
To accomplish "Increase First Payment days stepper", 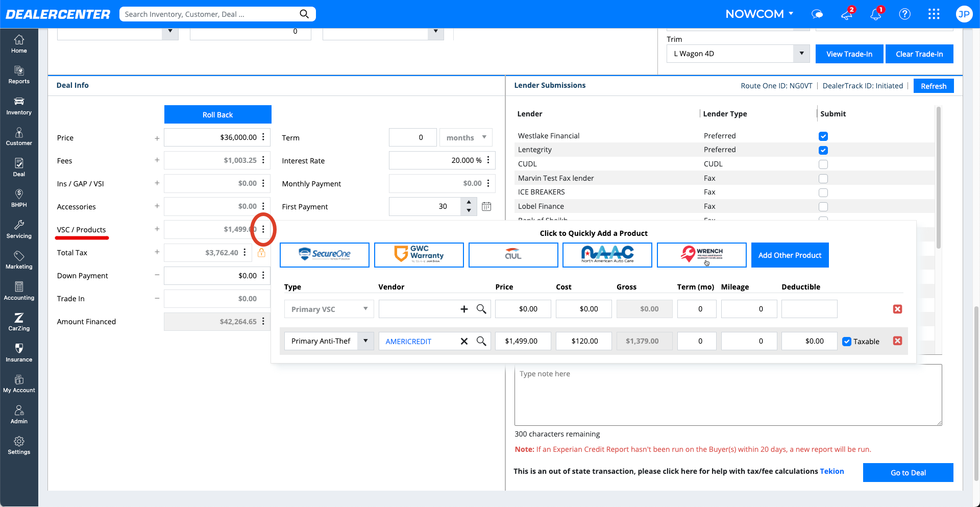I will coord(469,202).
